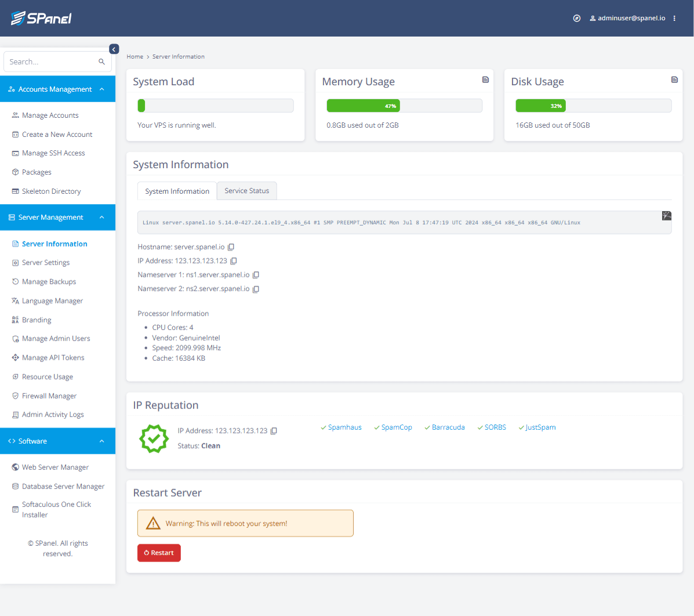
Task: Click the console icon beside the kernel string
Action: [x=666, y=215]
